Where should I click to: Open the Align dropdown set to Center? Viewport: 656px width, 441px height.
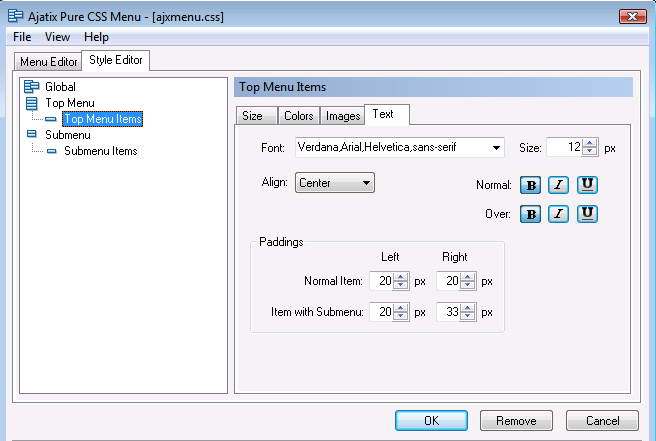pyautogui.click(x=335, y=183)
